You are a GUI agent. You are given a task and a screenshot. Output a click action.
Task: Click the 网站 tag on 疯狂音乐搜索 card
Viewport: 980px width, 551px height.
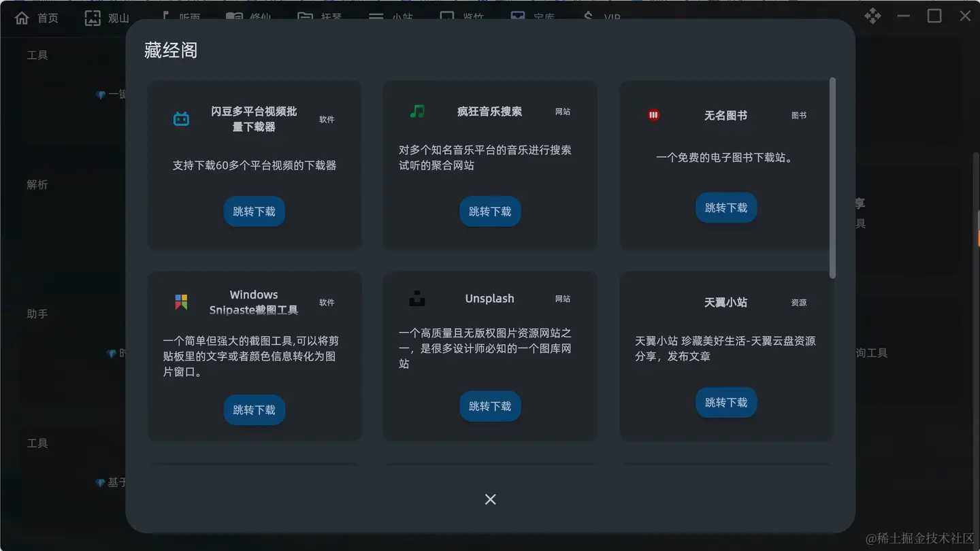563,112
